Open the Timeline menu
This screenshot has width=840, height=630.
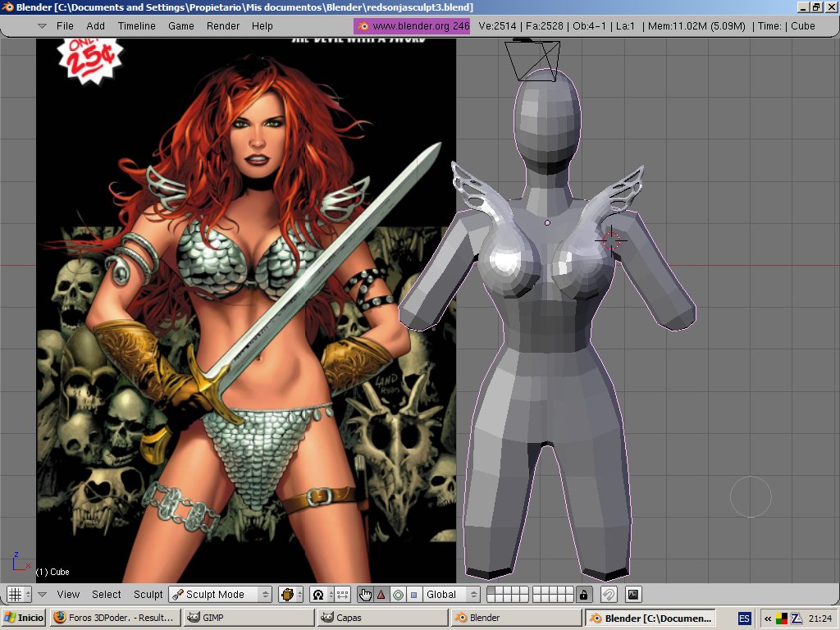click(x=137, y=25)
